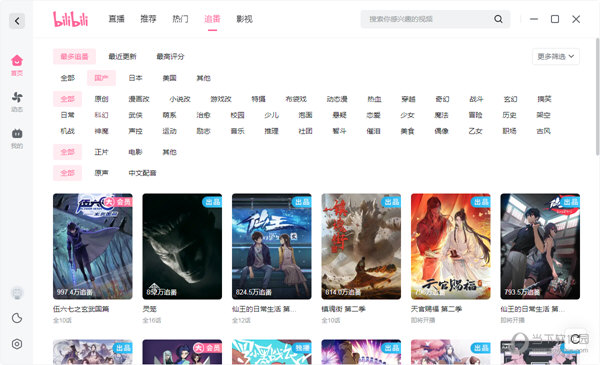Go back with the left arrow button
This screenshot has width=600, height=365.
17,21
